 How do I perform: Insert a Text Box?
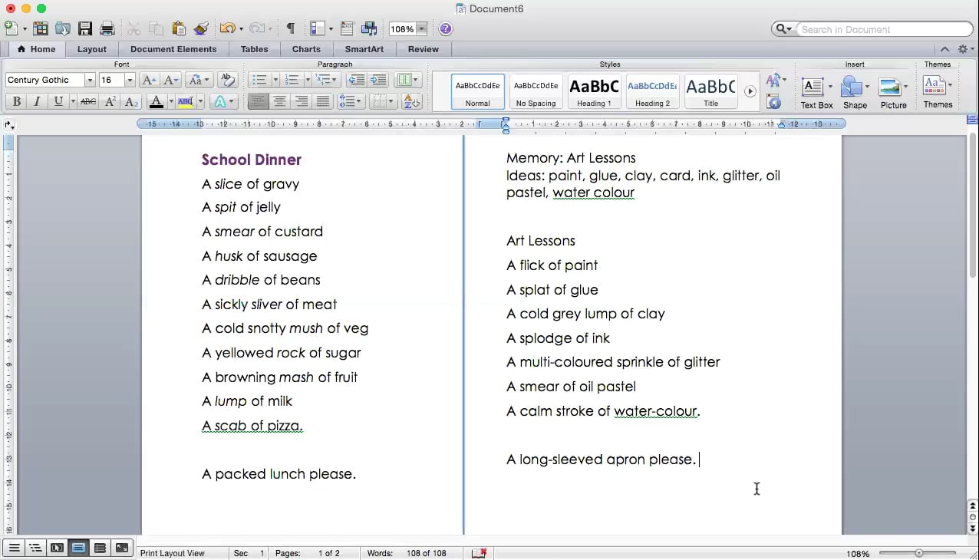[813, 87]
